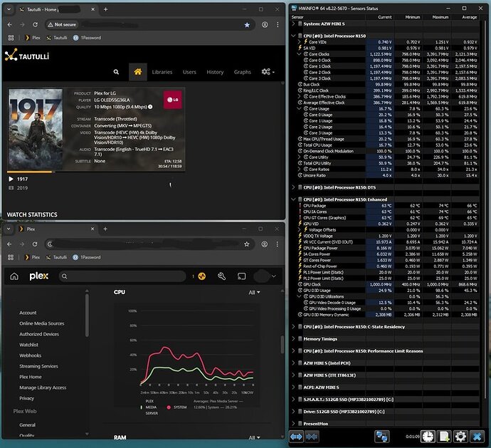Open apps grid icon in Tautulli bookmarks bar
The height and width of the screenshot is (448, 491).
[x=11, y=38]
